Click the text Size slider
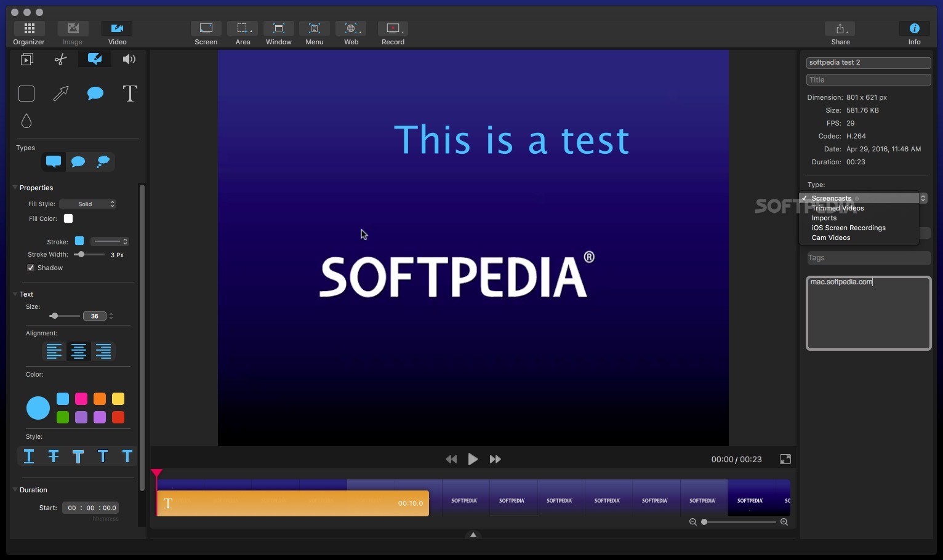Viewport: 943px width, 560px height. (x=65, y=316)
